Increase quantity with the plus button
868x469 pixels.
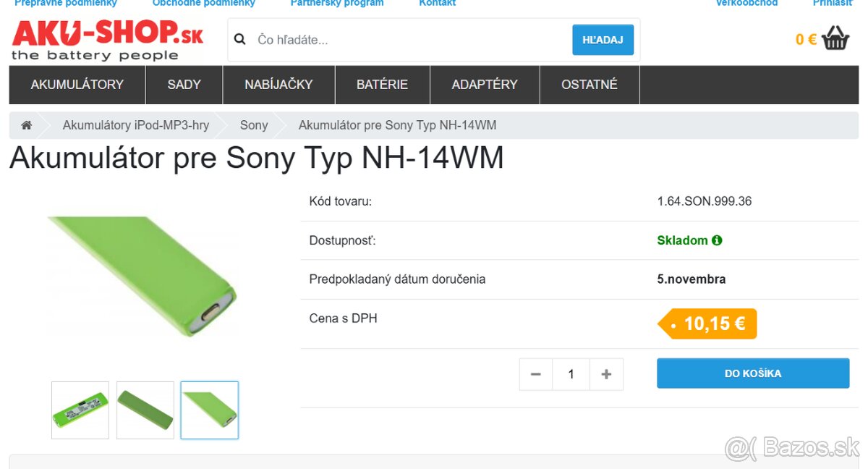(606, 374)
